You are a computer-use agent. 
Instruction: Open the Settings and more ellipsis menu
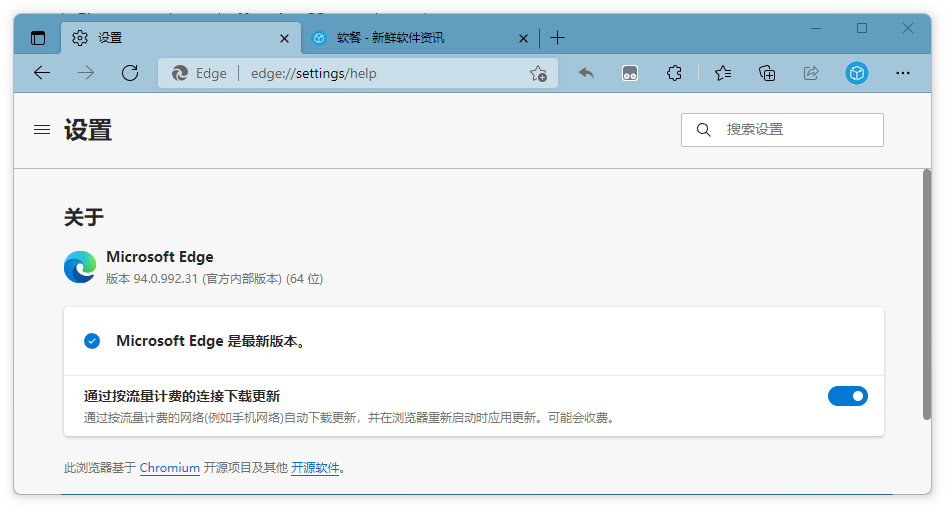(x=903, y=73)
